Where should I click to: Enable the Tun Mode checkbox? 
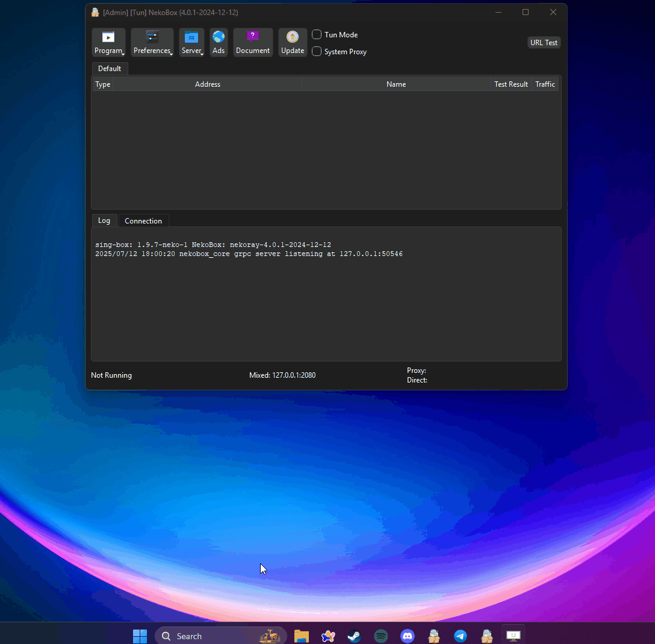click(317, 34)
